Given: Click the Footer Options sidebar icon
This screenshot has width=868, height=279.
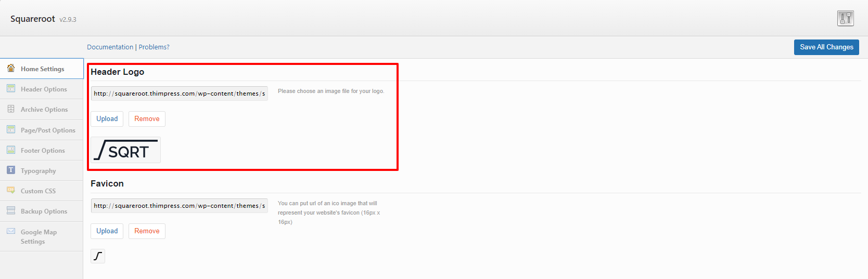Looking at the screenshot, I should click(11, 150).
